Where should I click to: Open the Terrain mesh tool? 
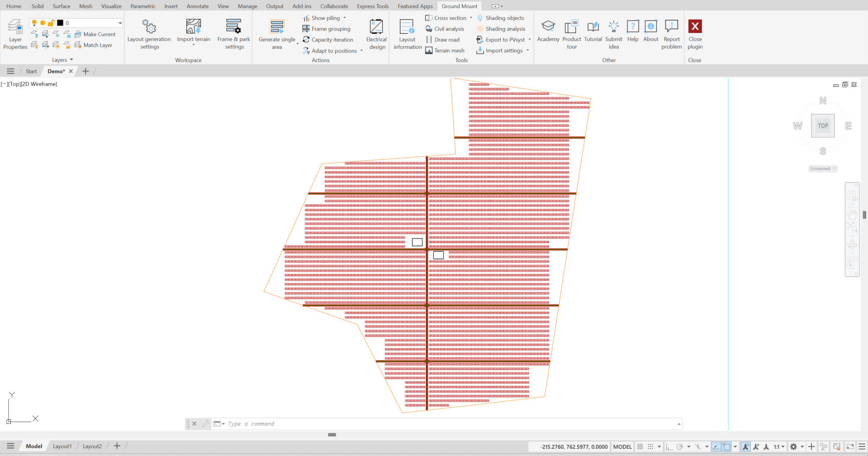[x=445, y=51]
